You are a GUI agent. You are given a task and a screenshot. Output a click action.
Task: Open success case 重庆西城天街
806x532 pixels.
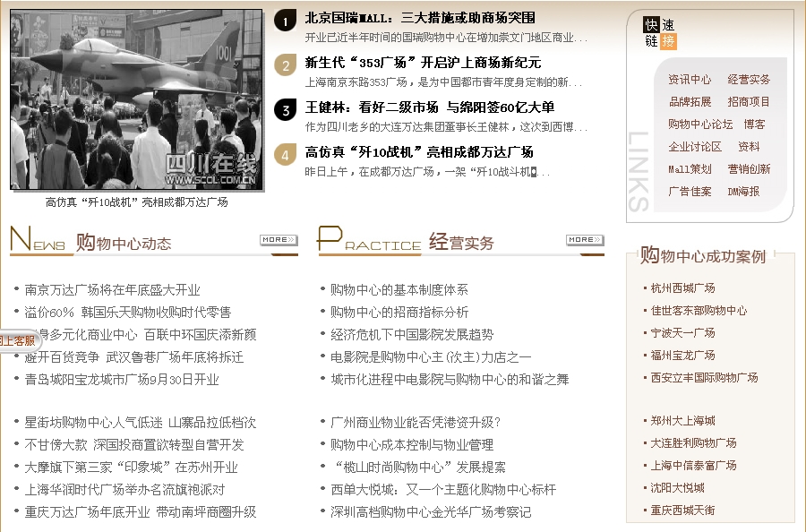[682, 511]
